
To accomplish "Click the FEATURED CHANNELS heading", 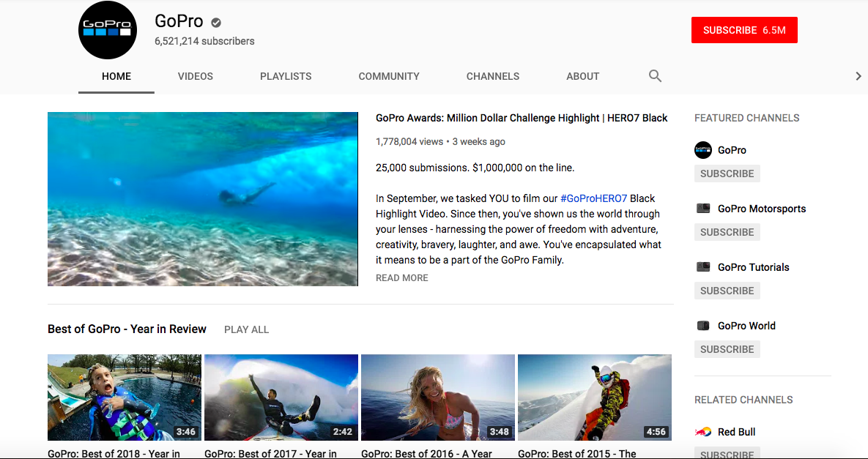I will point(746,118).
